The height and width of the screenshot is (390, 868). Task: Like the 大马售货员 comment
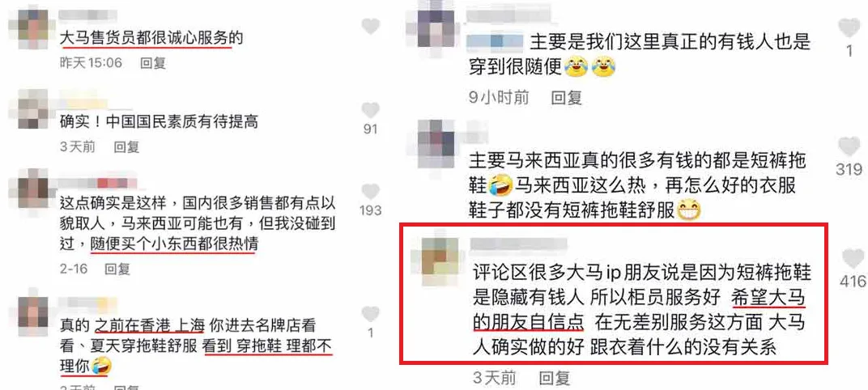pos(370,26)
